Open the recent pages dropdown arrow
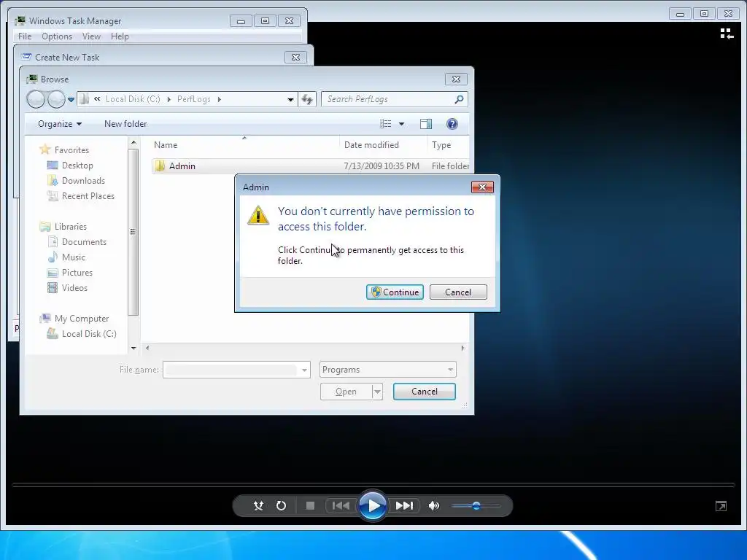 pyautogui.click(x=71, y=99)
